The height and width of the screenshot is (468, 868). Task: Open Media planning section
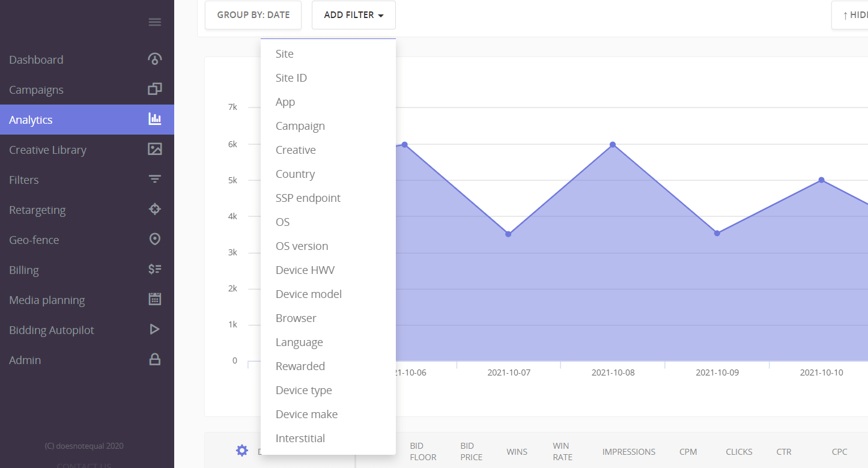pyautogui.click(x=87, y=300)
